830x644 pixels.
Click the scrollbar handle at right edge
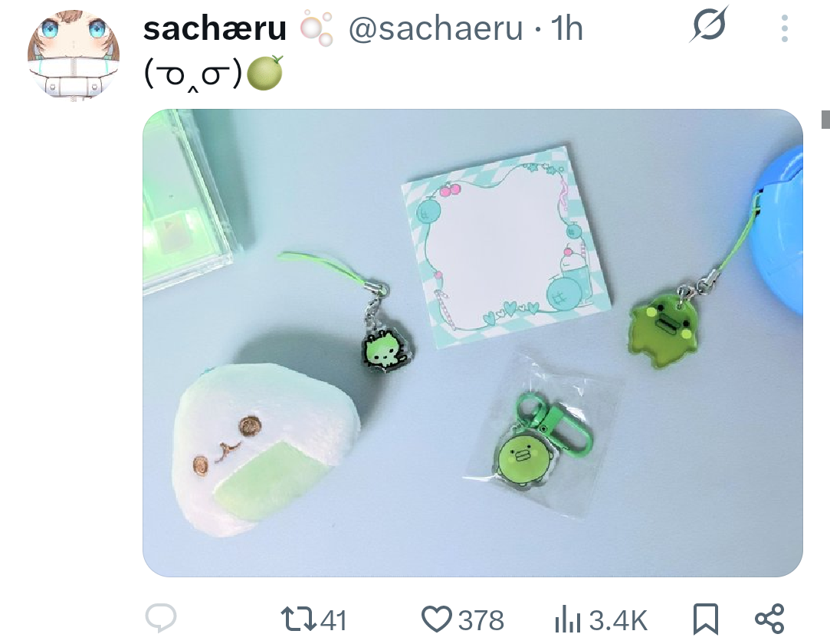(825, 119)
